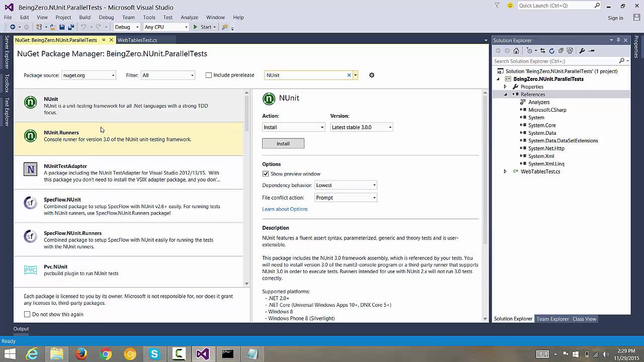Focus the Quick Launch search box
The height and width of the screenshot is (362, 644).
coord(555,6)
